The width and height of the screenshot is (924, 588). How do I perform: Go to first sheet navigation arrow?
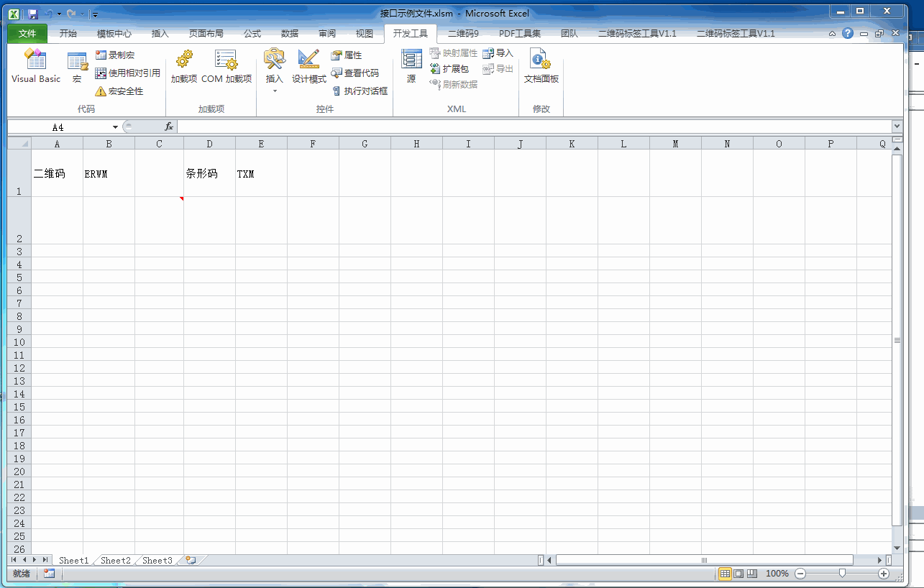tap(14, 560)
